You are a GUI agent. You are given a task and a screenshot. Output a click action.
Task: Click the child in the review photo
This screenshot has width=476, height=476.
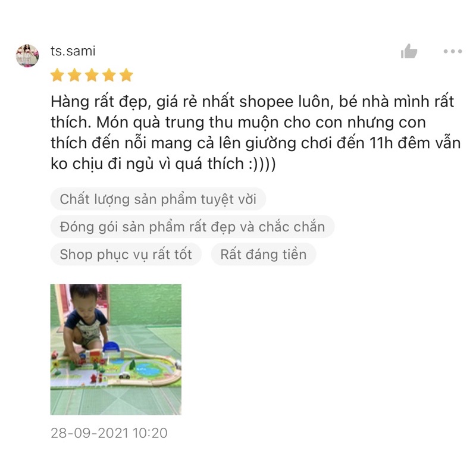coord(86,321)
